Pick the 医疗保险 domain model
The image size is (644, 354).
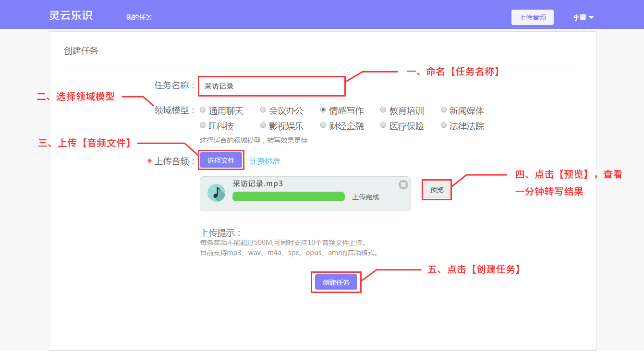click(383, 125)
